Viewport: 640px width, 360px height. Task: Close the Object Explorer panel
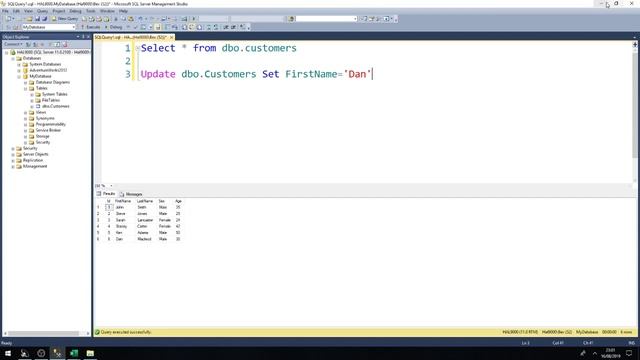[88, 37]
